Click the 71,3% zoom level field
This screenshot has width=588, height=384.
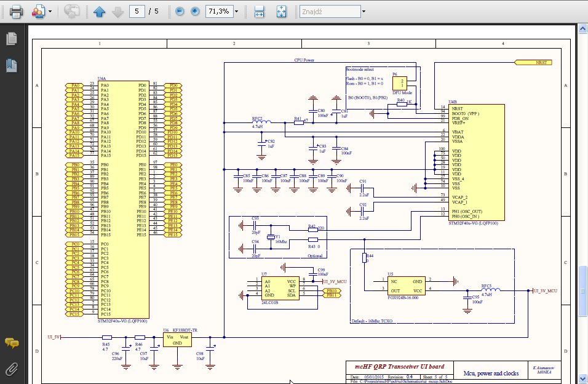point(218,11)
